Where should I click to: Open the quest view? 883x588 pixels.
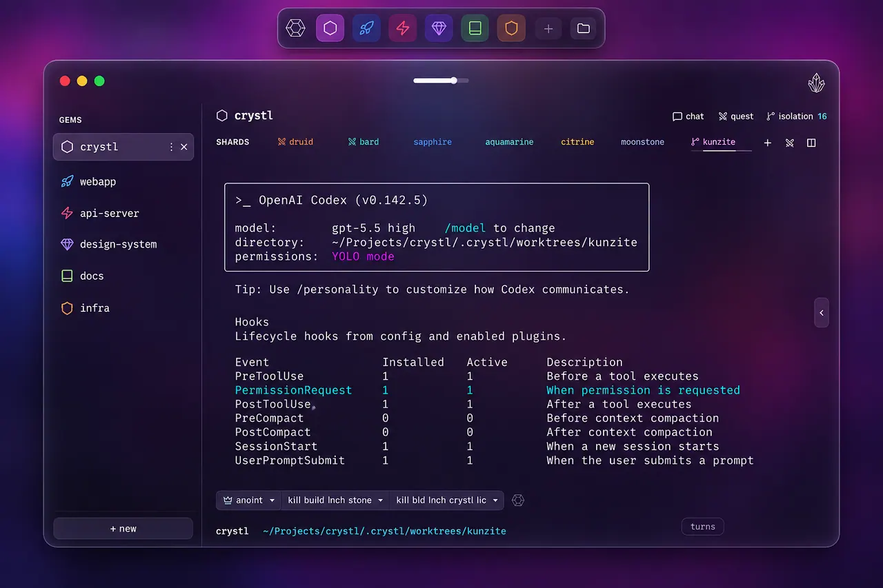736,116
